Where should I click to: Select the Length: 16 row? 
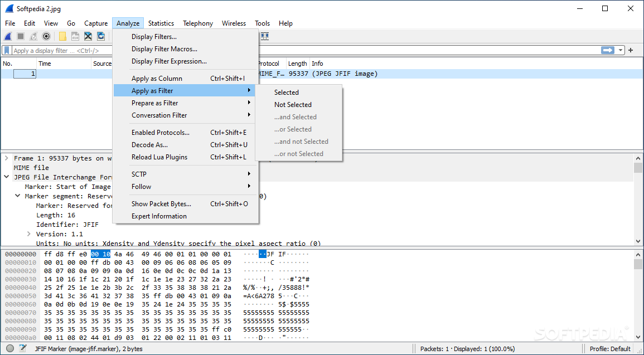click(55, 215)
